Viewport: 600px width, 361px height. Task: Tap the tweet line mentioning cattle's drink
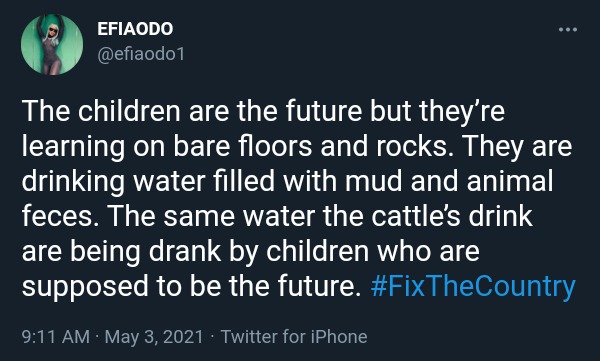tap(277, 216)
